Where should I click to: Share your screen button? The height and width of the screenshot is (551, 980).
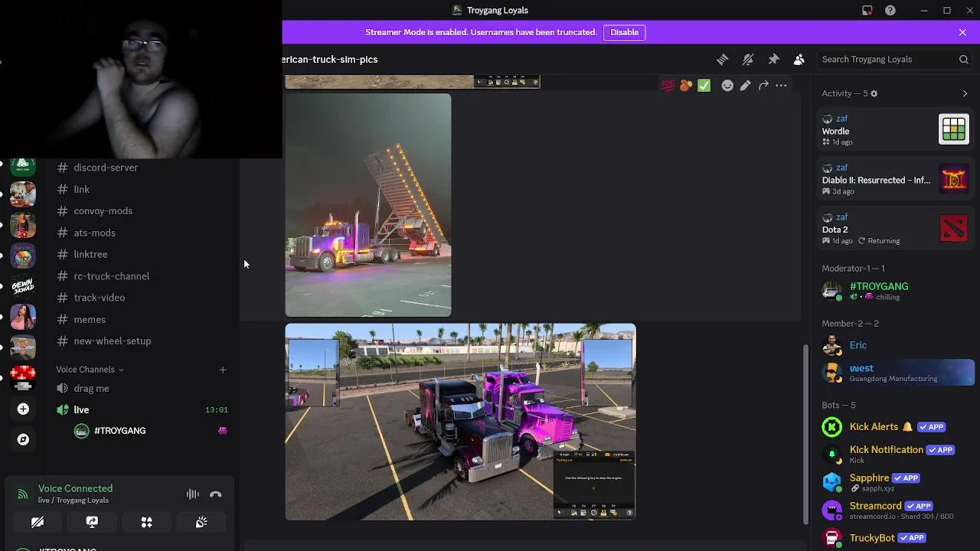(x=92, y=522)
